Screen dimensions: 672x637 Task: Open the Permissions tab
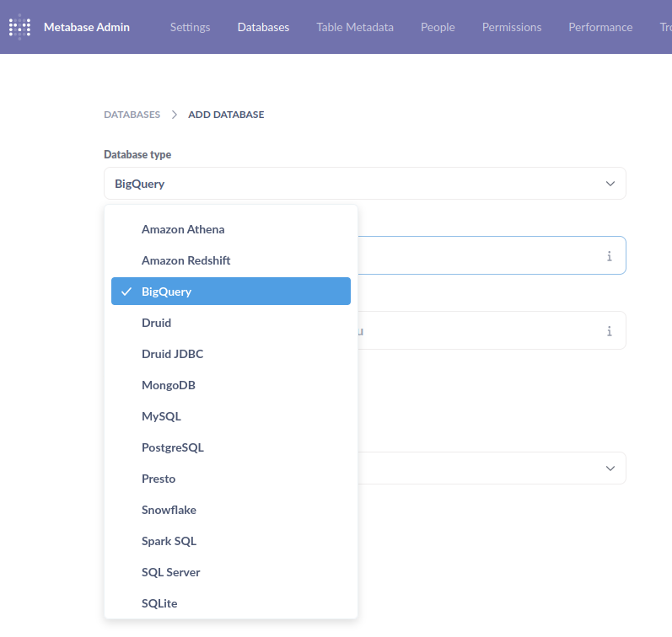[x=512, y=27]
